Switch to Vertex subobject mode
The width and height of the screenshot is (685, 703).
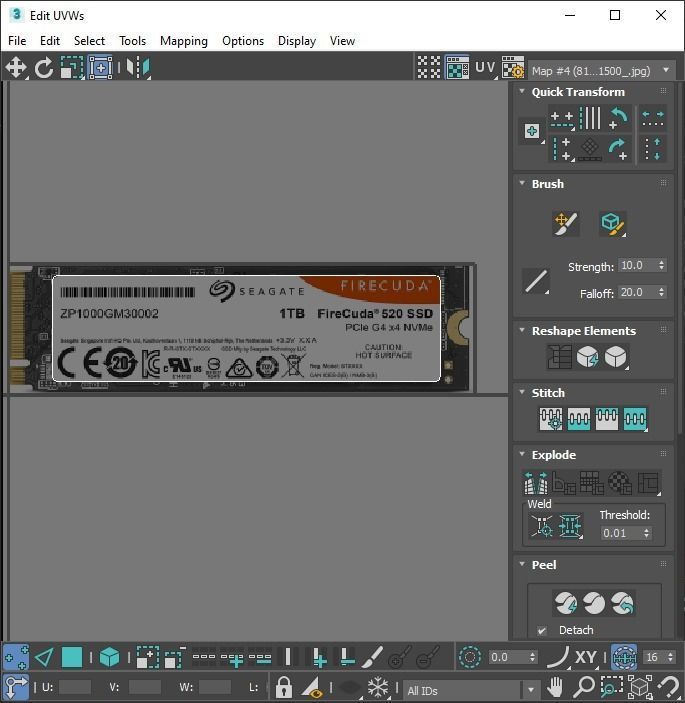click(16, 657)
